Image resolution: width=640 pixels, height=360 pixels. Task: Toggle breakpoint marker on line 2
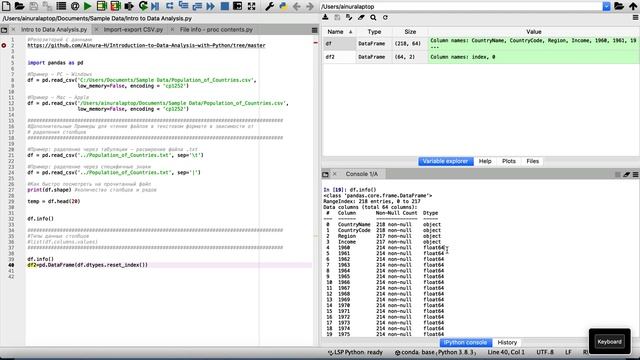4,45
